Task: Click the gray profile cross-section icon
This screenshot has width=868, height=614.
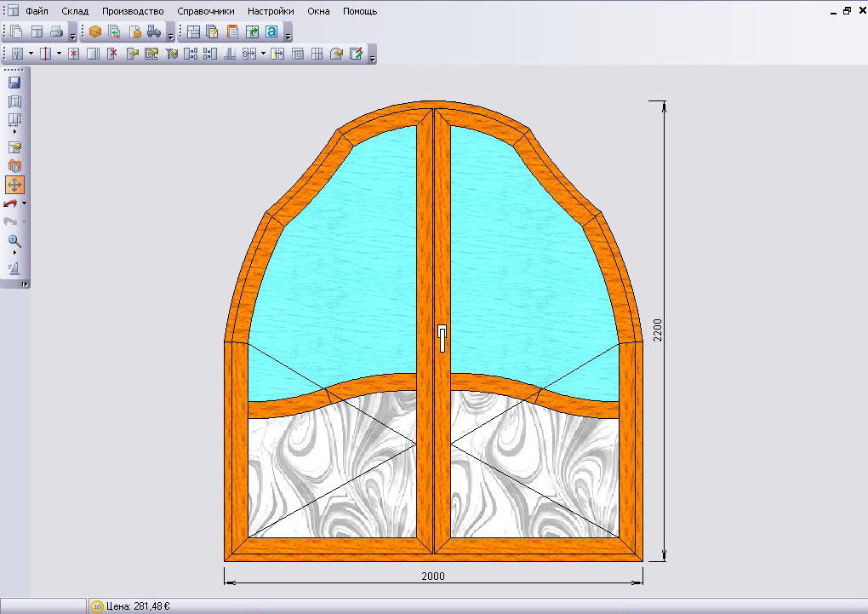Action: [x=230, y=53]
